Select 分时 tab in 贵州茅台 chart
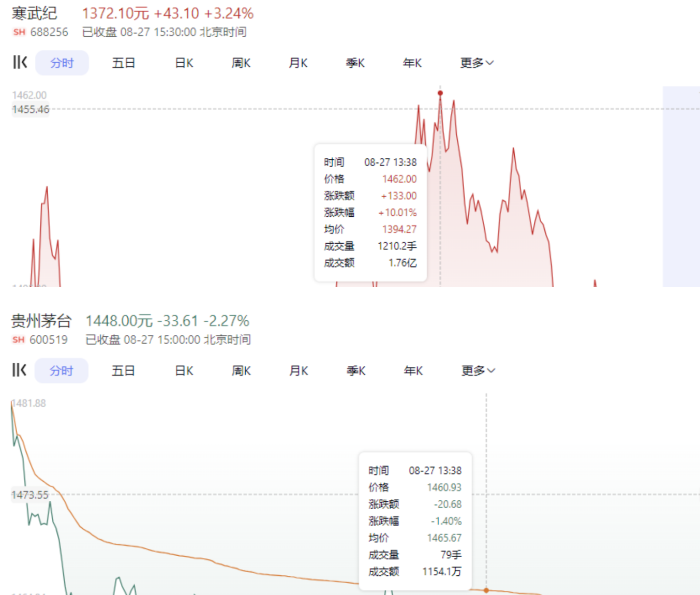 point(62,371)
